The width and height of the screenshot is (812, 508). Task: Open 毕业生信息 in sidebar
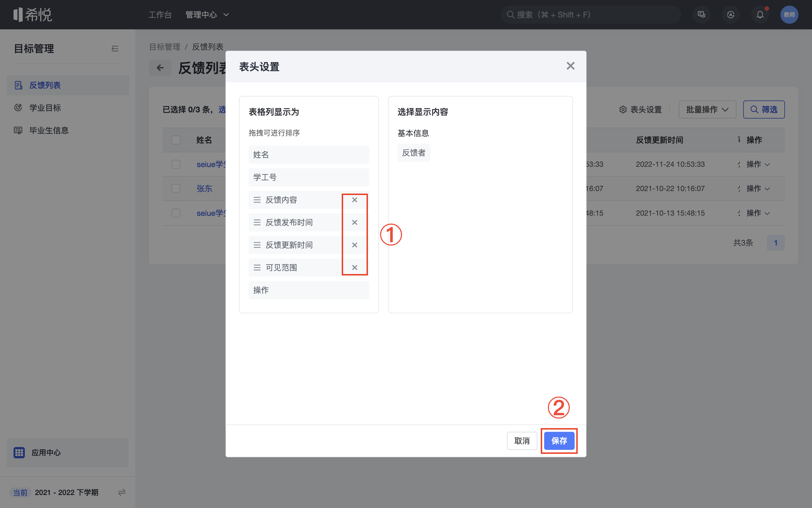coord(68,130)
